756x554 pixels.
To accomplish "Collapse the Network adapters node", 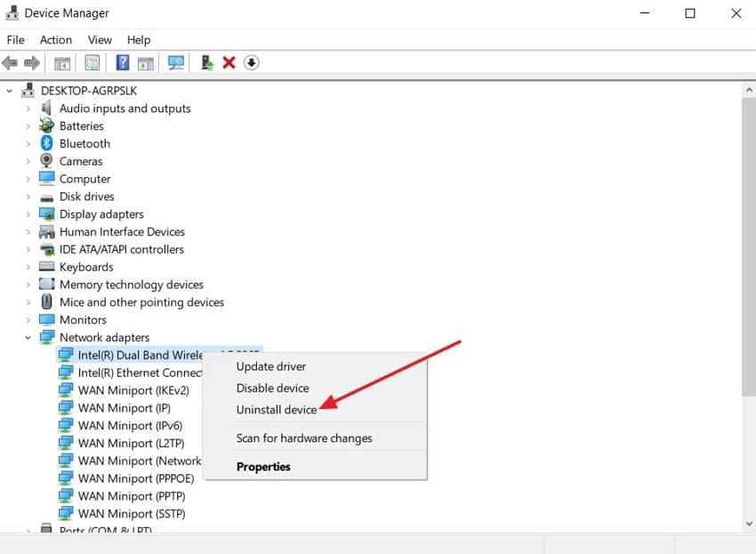I will [28, 338].
